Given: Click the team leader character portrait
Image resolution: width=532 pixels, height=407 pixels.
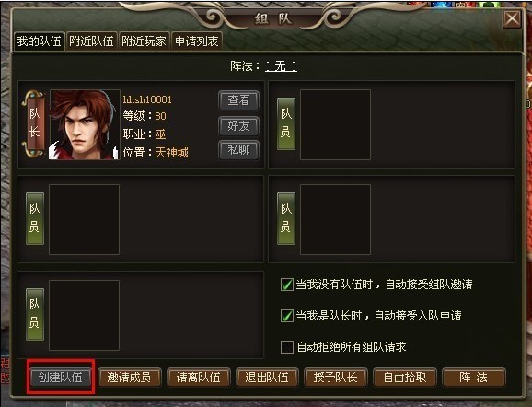Looking at the screenshot, I should [x=85, y=124].
